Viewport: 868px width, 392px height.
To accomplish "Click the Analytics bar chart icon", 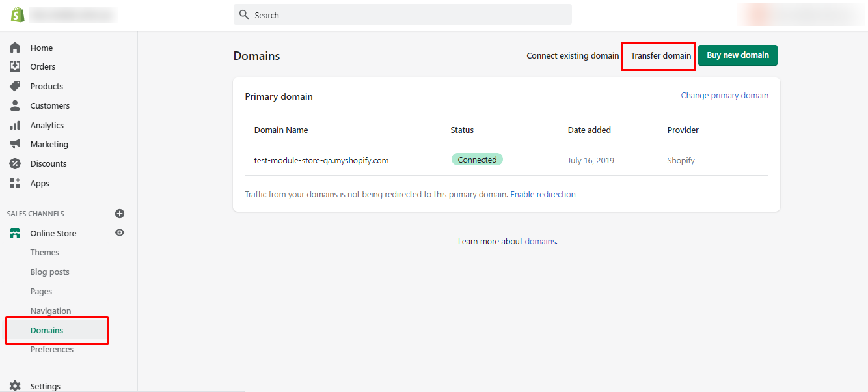I will [x=15, y=125].
